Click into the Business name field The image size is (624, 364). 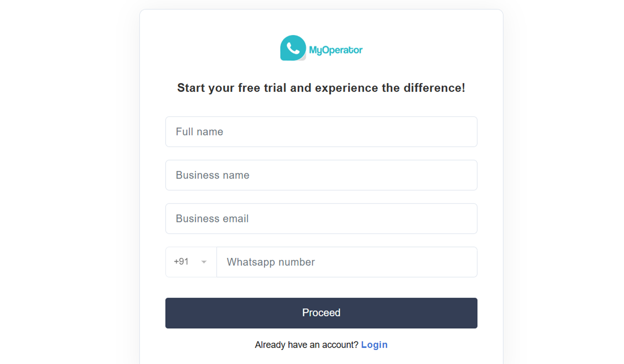(x=321, y=175)
